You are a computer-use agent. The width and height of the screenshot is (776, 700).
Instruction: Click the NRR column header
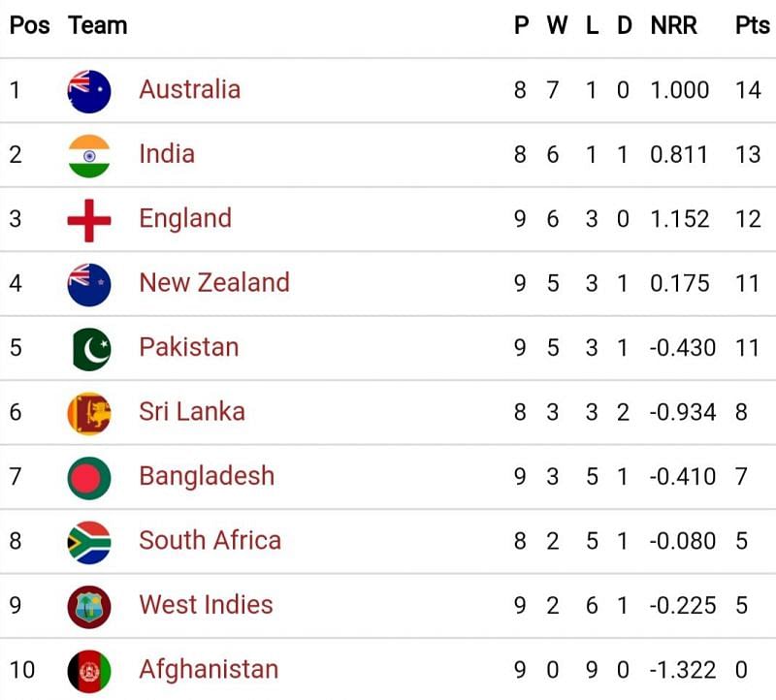point(673,25)
